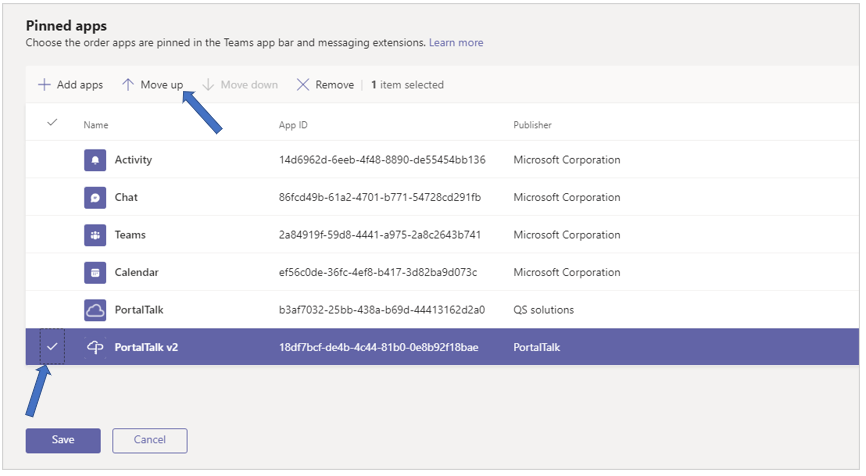Click Microsoft Corporation in the Calendar row

coord(567,273)
